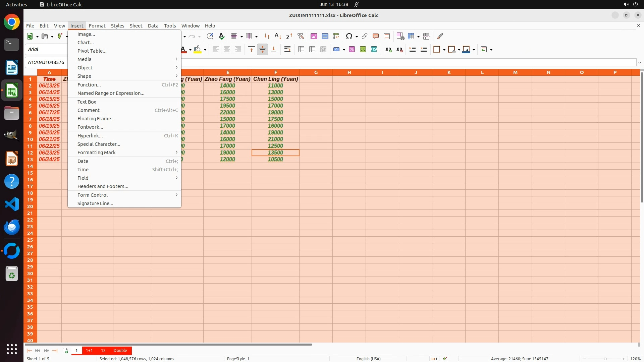This screenshot has width=644, height=362.
Task: Open the Borders dropdown arrow
Action: [444, 50]
